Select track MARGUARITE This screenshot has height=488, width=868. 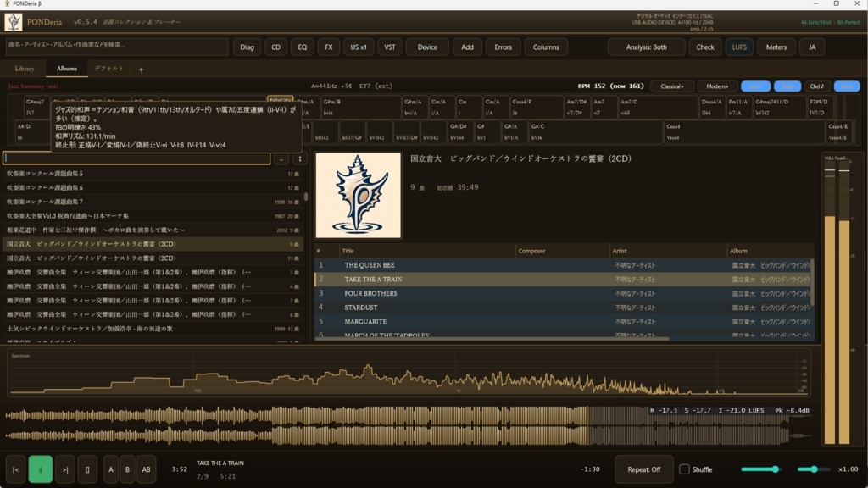coord(563,321)
